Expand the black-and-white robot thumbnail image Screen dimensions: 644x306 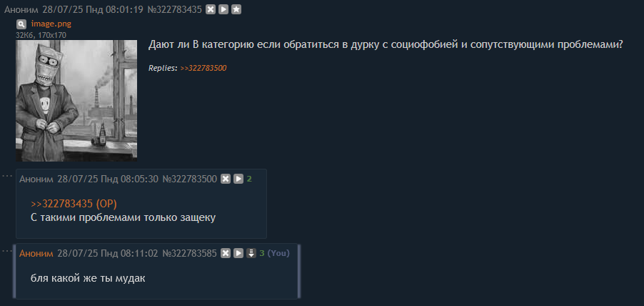76,101
